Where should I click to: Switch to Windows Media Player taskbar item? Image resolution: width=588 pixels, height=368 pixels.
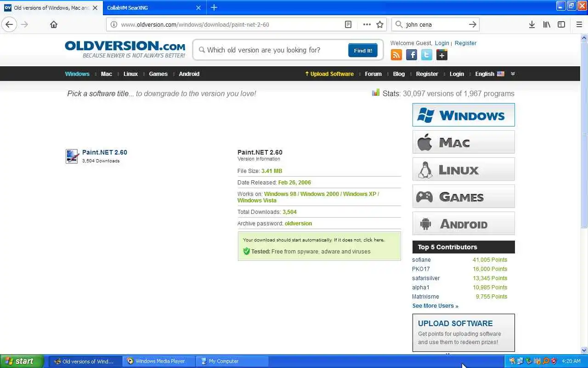[x=159, y=361]
